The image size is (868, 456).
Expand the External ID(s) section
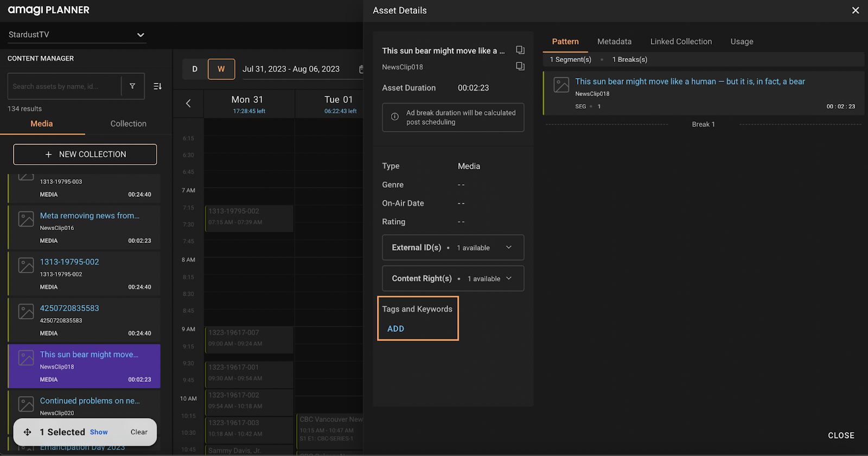pyautogui.click(x=453, y=247)
